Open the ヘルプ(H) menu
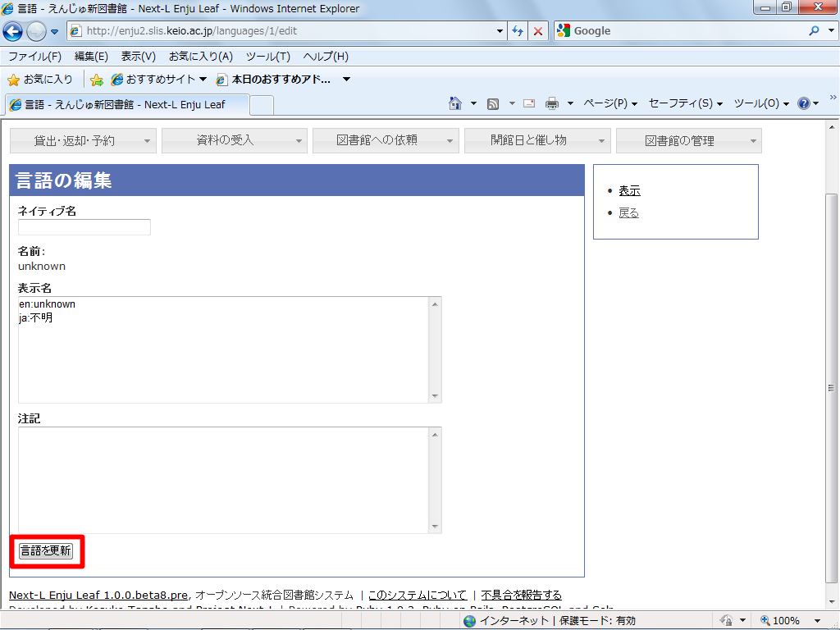This screenshot has height=630, width=840. (x=326, y=57)
